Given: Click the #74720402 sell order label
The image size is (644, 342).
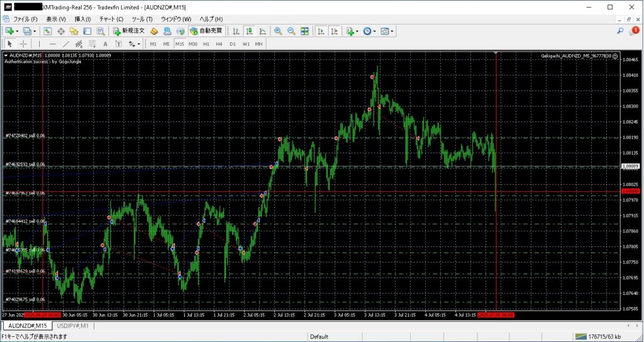Looking at the screenshot, I should point(25,135).
